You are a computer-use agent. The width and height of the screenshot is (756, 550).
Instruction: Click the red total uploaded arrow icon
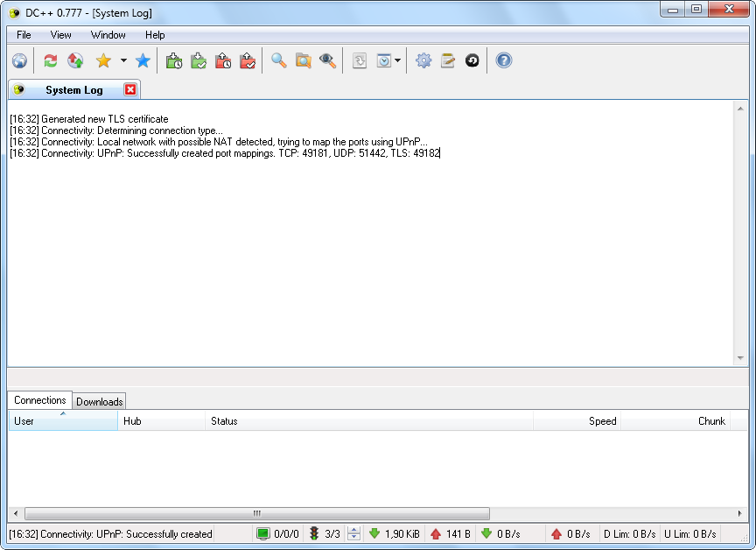click(436, 533)
